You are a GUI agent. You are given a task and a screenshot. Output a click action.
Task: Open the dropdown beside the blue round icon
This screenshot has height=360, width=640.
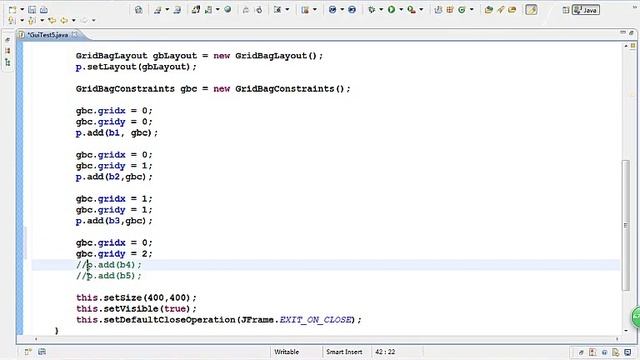(x=342, y=9)
